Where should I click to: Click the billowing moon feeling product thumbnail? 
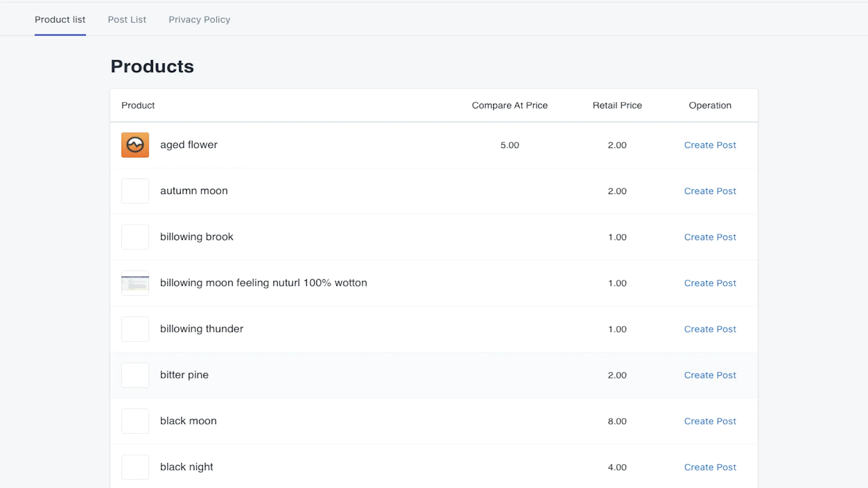tap(135, 283)
